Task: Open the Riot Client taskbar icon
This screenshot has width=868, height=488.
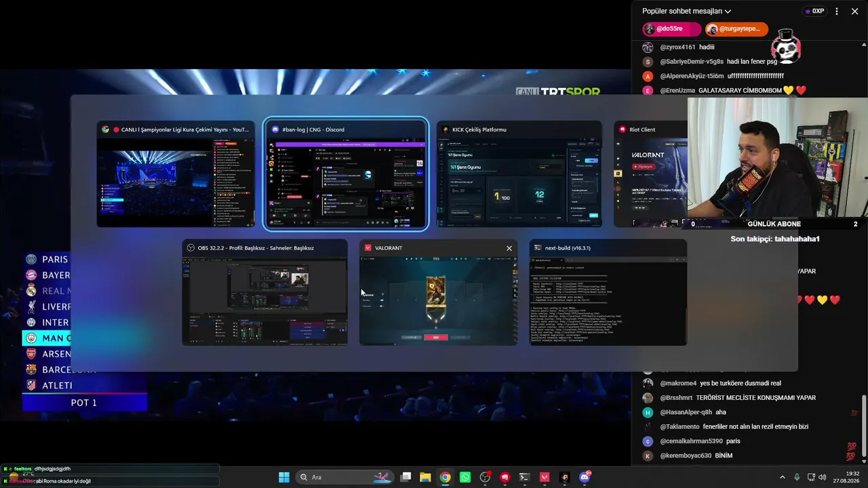Action: [505, 477]
